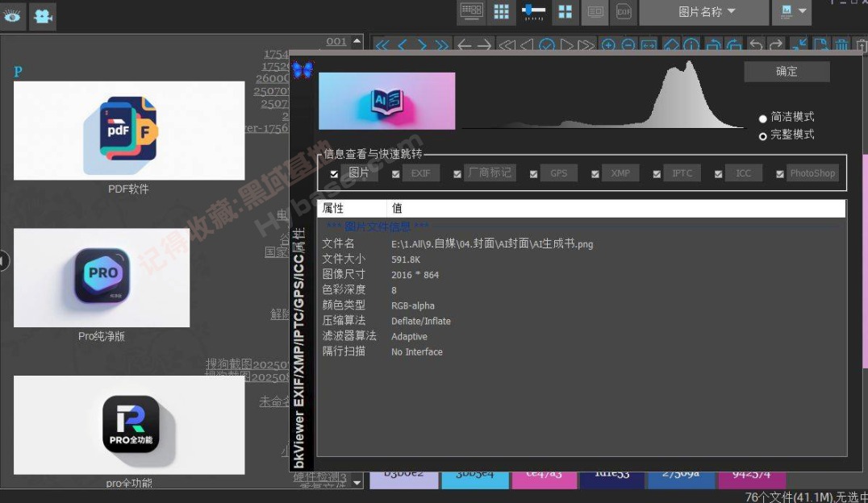Open the EXIF info tool on the toolbar

point(623,12)
